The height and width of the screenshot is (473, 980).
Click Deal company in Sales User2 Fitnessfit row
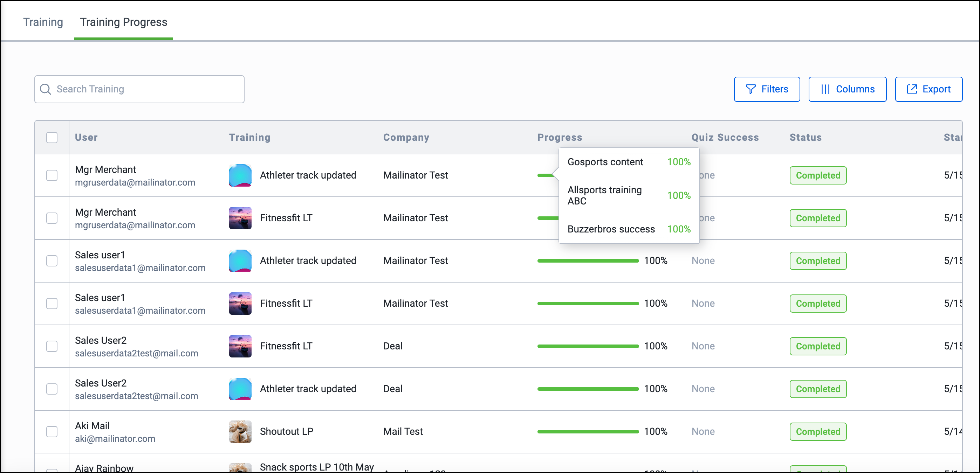tap(393, 346)
